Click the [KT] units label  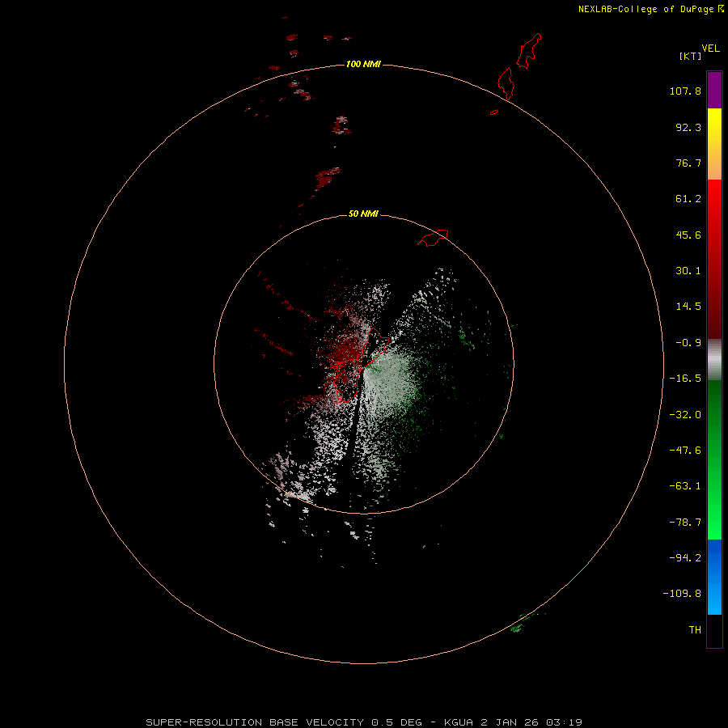click(x=691, y=56)
